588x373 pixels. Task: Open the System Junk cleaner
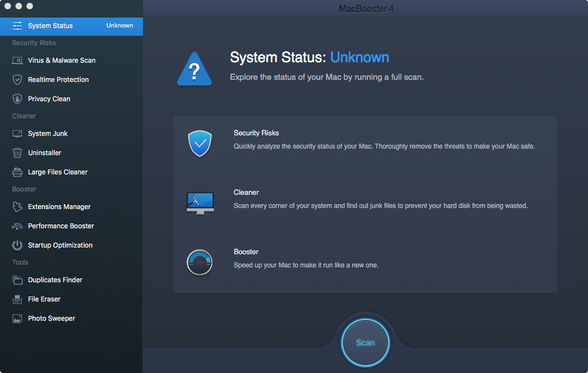(x=72, y=134)
